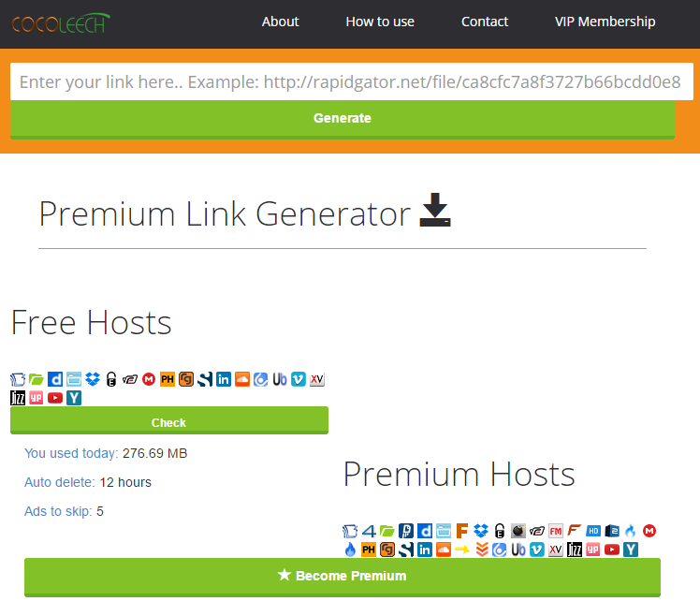Click the Check button under Free Hosts
Image resolution: width=700 pixels, height=616 pixels.
pyautogui.click(x=169, y=420)
